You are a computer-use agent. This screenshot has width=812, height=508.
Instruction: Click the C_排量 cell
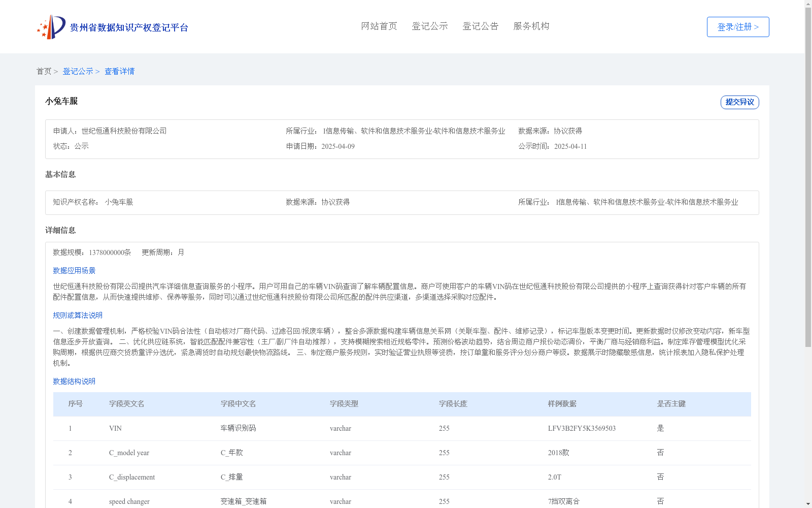[232, 477]
